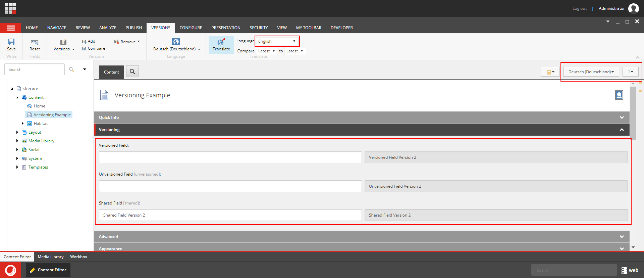
Task: Expand the Quick Info section
Action: [x=362, y=118]
